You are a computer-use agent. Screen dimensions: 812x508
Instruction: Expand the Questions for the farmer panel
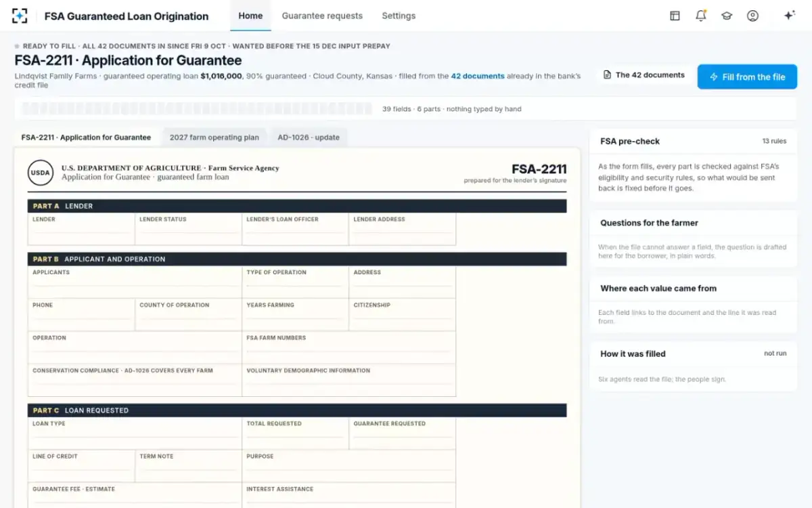[694, 223]
